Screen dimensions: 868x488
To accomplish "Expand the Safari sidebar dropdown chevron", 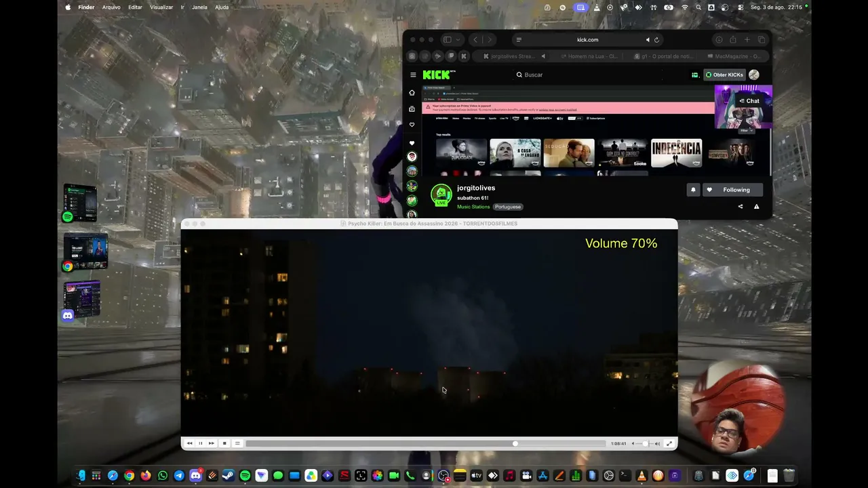I will click(458, 40).
